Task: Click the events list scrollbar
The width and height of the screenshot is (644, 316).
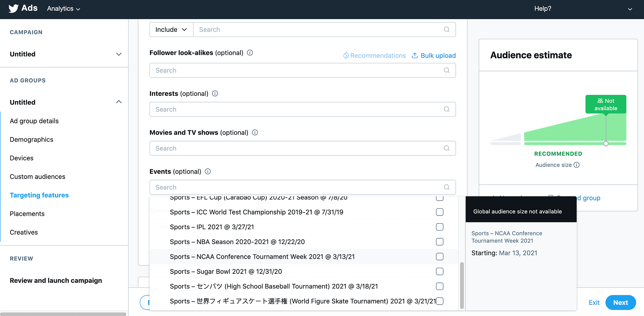Action: pos(462,285)
